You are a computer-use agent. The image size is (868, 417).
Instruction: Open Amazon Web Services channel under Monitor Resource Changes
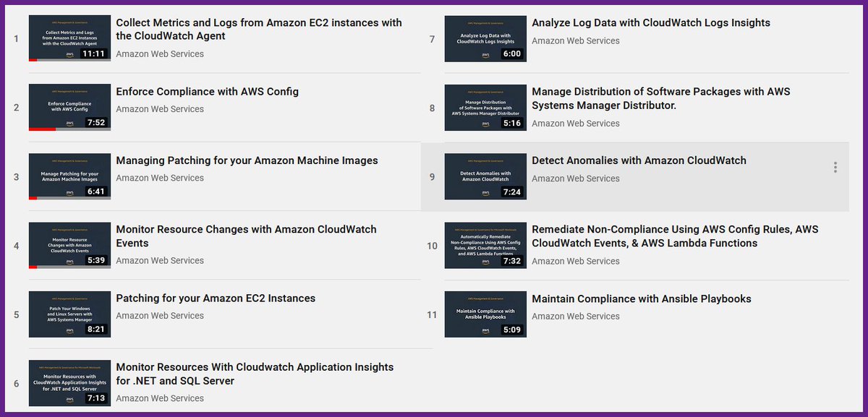point(160,261)
